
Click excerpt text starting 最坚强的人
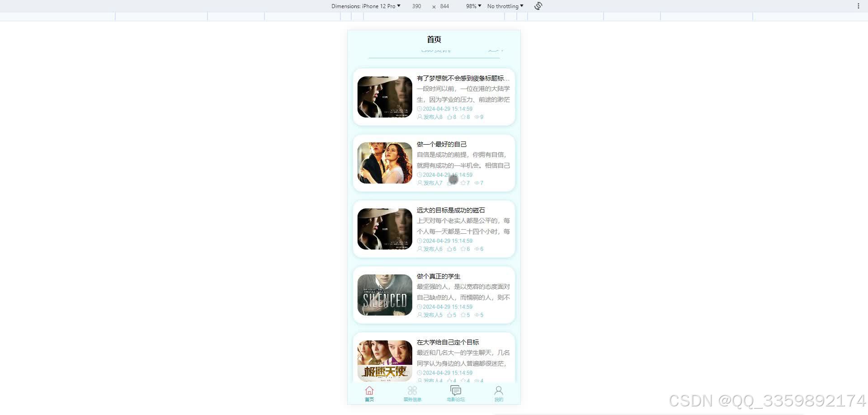tap(463, 292)
